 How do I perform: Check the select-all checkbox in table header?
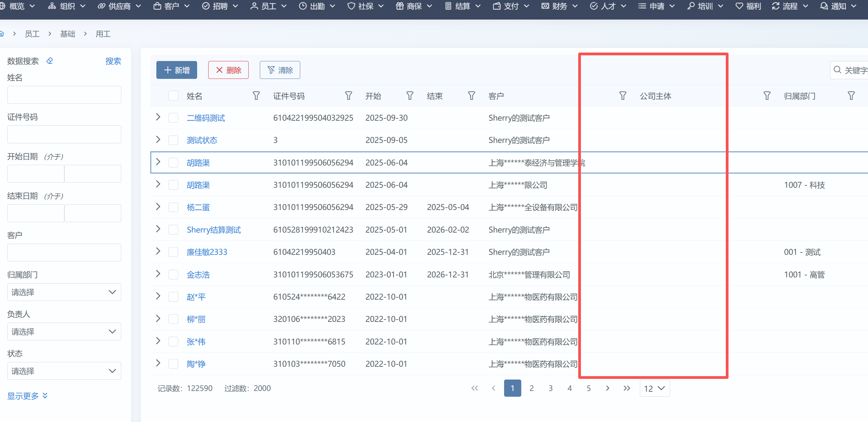pyautogui.click(x=173, y=96)
